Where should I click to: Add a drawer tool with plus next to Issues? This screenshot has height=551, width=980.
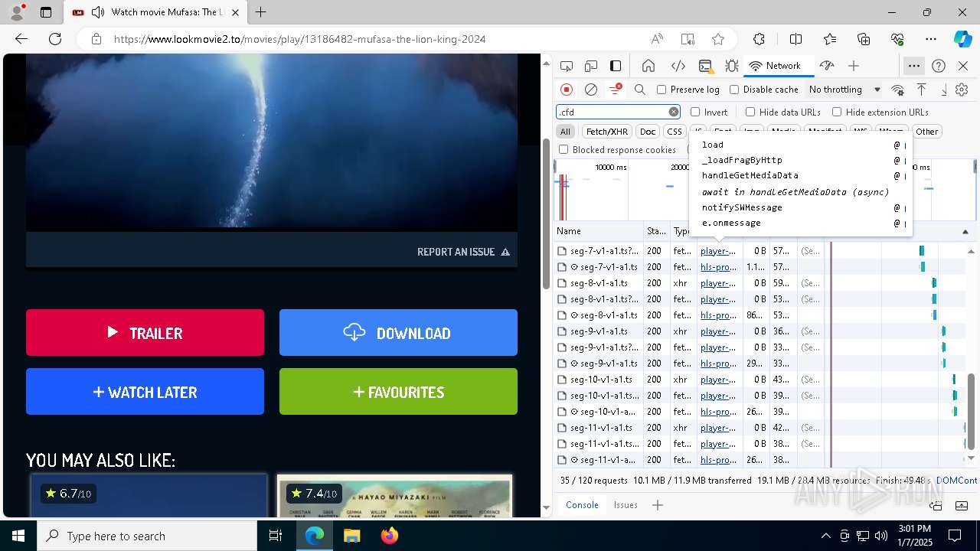(658, 505)
